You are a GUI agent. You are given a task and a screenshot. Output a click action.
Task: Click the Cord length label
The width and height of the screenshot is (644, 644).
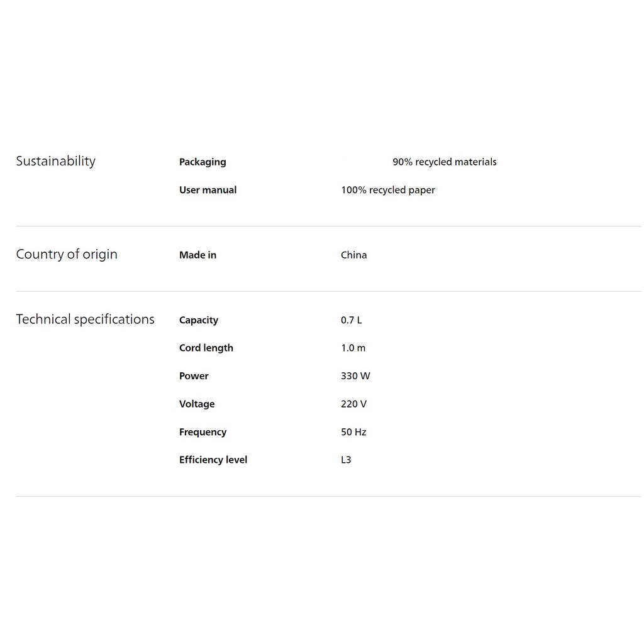(206, 348)
